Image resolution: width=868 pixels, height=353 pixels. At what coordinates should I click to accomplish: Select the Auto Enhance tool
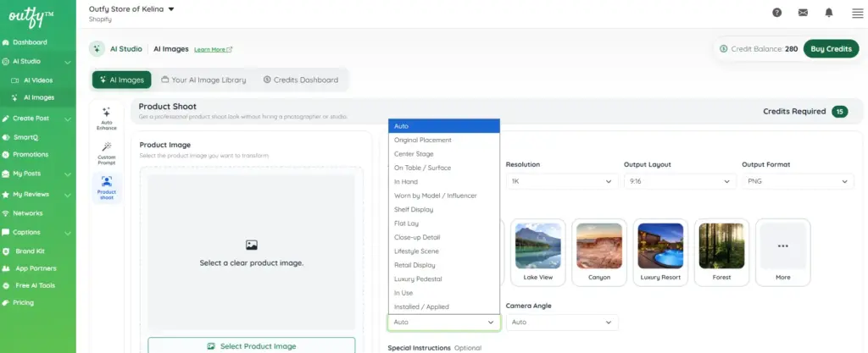[107, 119]
